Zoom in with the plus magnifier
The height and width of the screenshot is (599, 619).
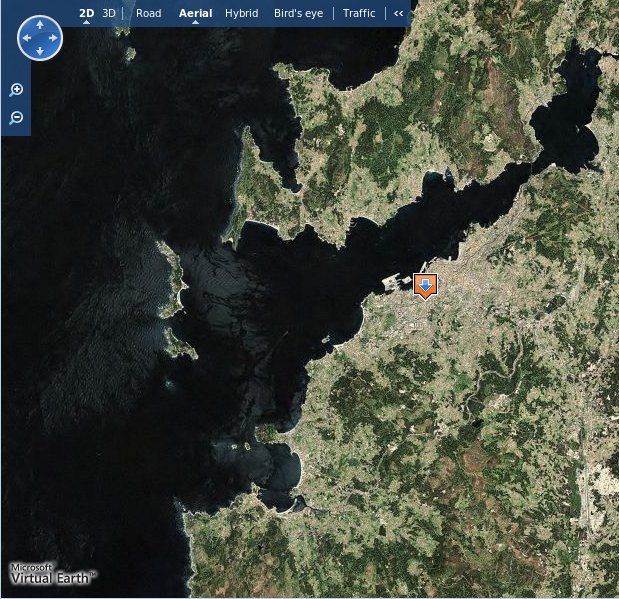(x=16, y=90)
